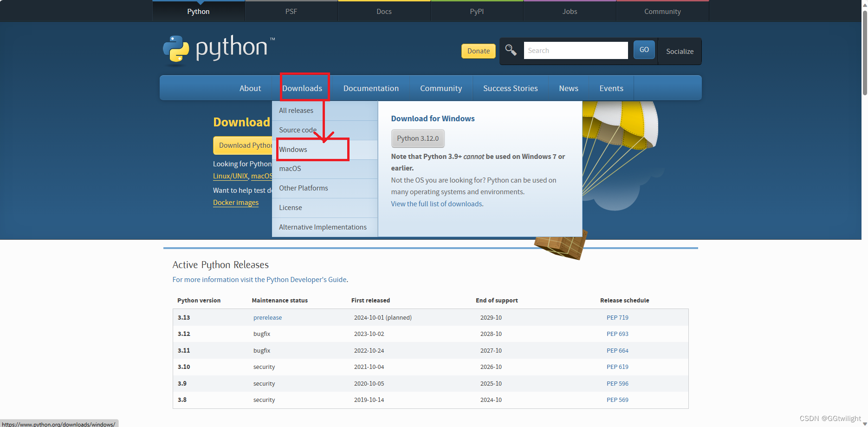Click the Active Python Releases heading
The image size is (868, 427).
(220, 265)
